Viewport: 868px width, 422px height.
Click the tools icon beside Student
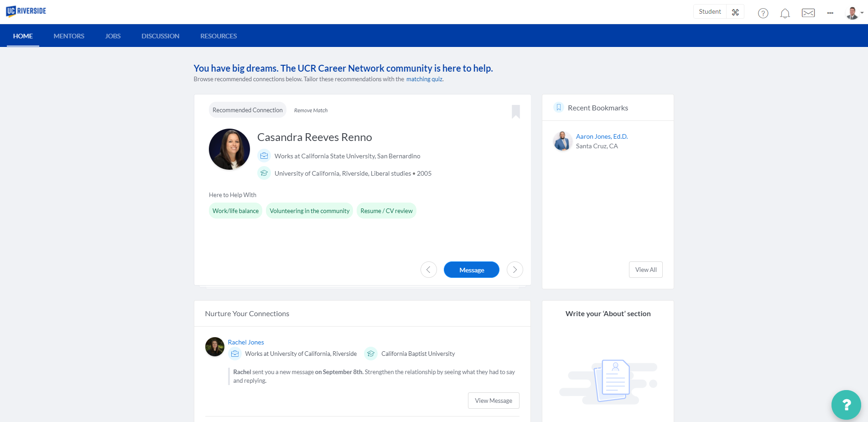pyautogui.click(x=735, y=12)
